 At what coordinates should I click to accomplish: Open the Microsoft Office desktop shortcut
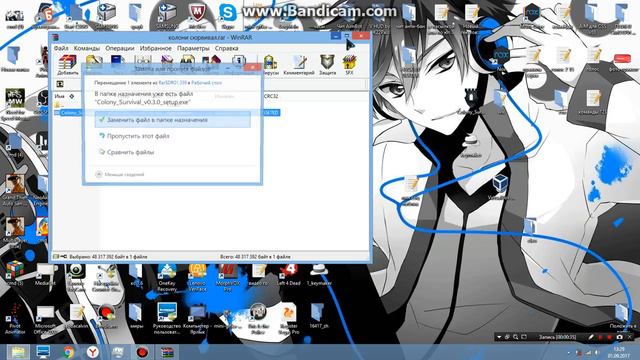coord(45,320)
